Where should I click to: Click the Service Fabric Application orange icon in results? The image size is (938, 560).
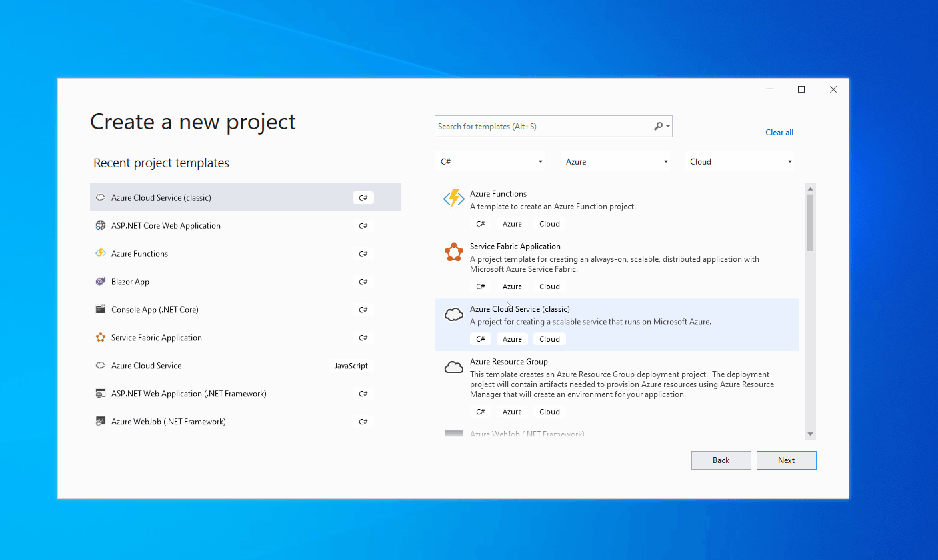click(x=453, y=252)
